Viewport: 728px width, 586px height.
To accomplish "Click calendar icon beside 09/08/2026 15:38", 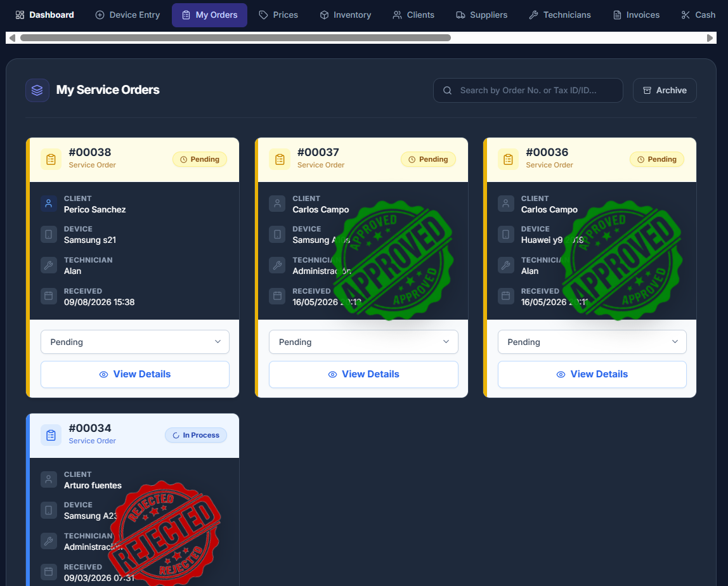I will click(x=49, y=296).
